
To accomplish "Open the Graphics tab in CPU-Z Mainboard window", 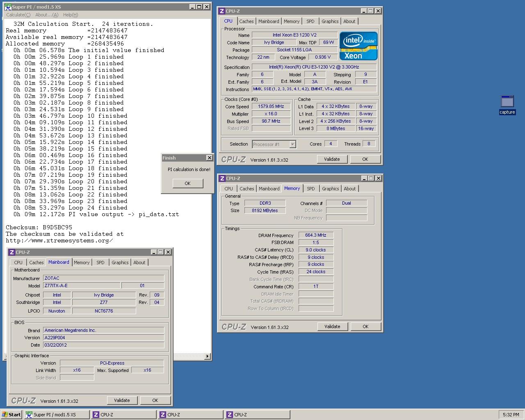I will [x=120, y=262].
